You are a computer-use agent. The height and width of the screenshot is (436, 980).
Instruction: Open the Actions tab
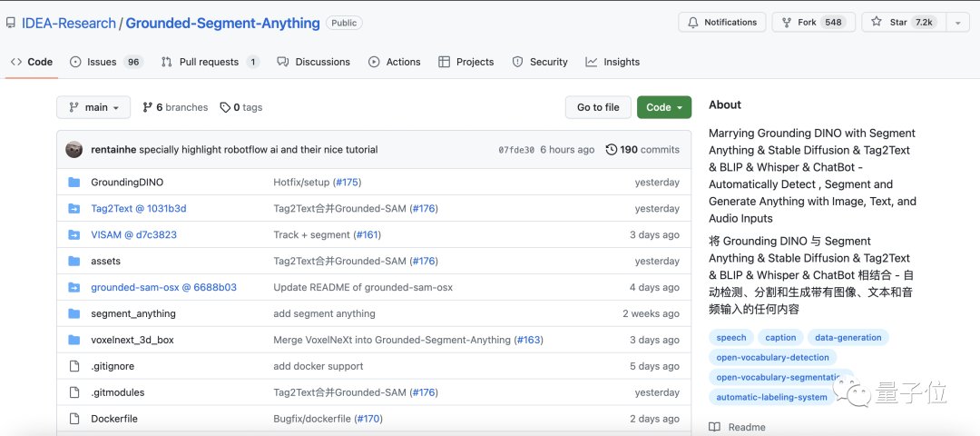[x=395, y=62]
